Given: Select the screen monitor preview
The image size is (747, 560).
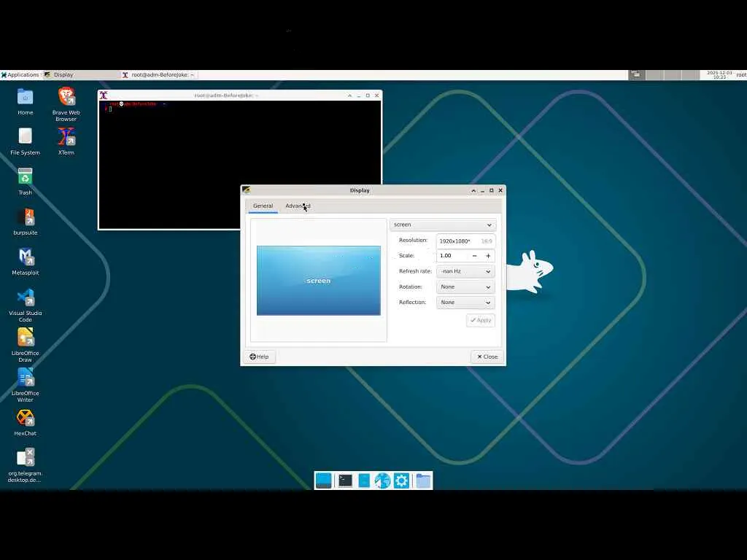Looking at the screenshot, I should tap(319, 281).
